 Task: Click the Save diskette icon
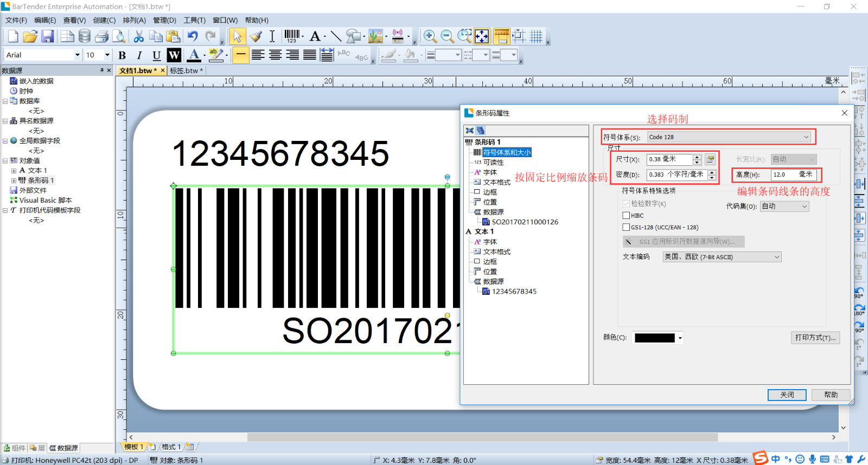48,36
